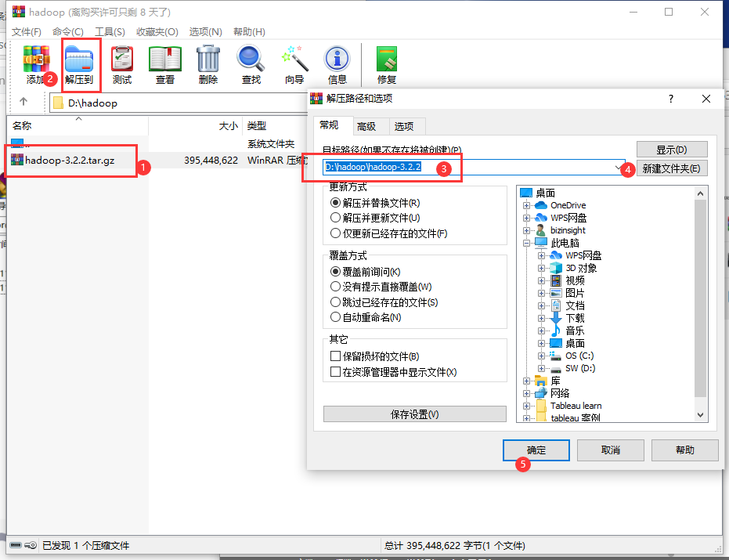Click the drive icon in status bar

point(16,545)
